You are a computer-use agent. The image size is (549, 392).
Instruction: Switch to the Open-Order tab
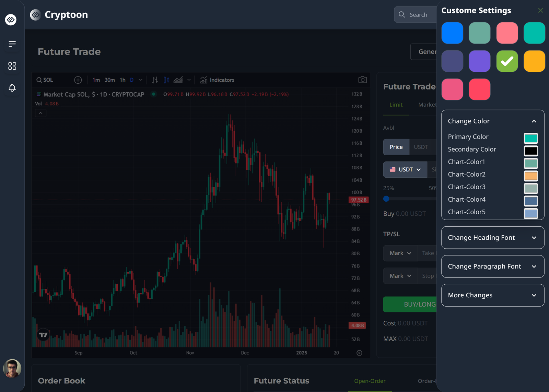click(x=370, y=381)
